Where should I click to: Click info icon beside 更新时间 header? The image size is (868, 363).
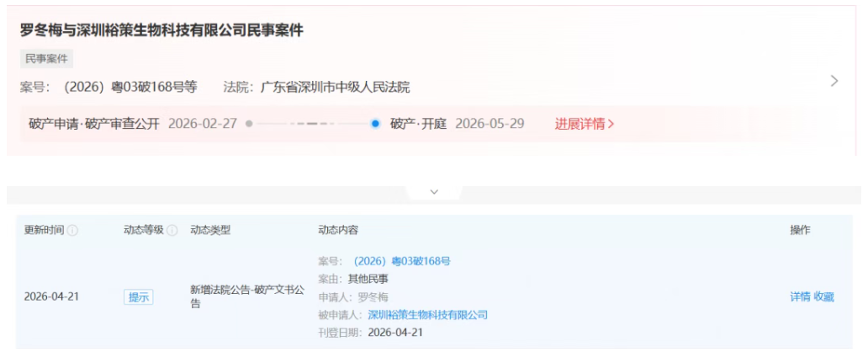click(x=72, y=230)
